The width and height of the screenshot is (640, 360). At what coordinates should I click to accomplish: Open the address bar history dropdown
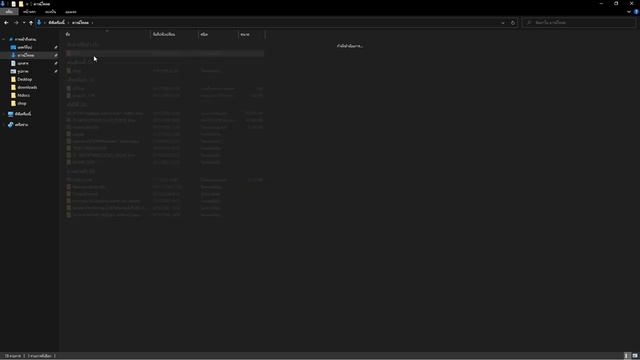[503, 23]
